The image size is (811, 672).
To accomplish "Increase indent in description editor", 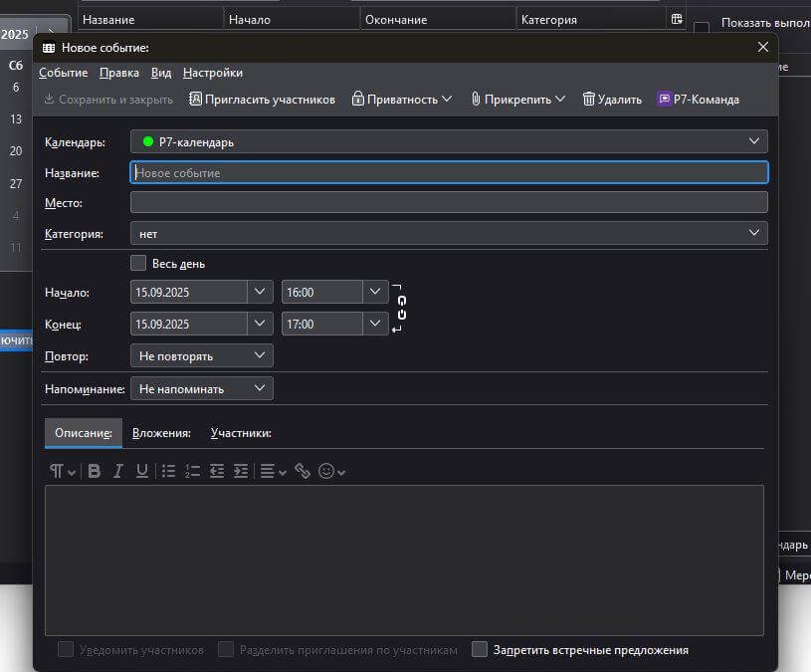I will coord(241,471).
